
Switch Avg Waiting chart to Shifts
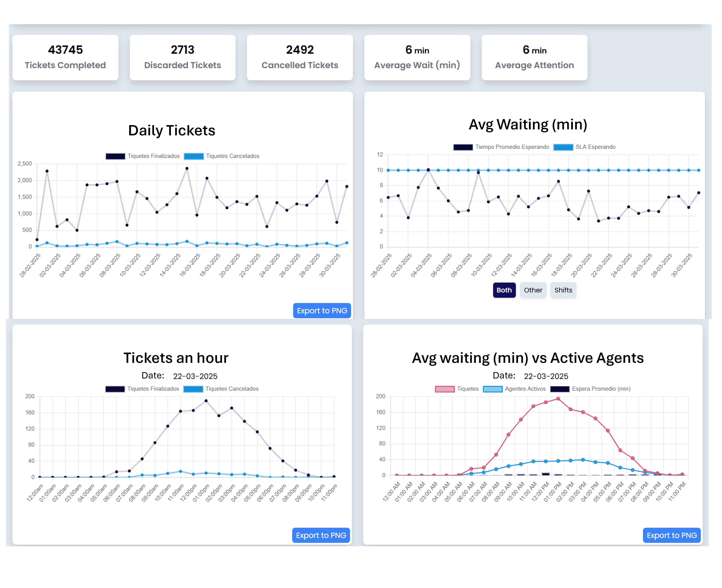coord(563,290)
